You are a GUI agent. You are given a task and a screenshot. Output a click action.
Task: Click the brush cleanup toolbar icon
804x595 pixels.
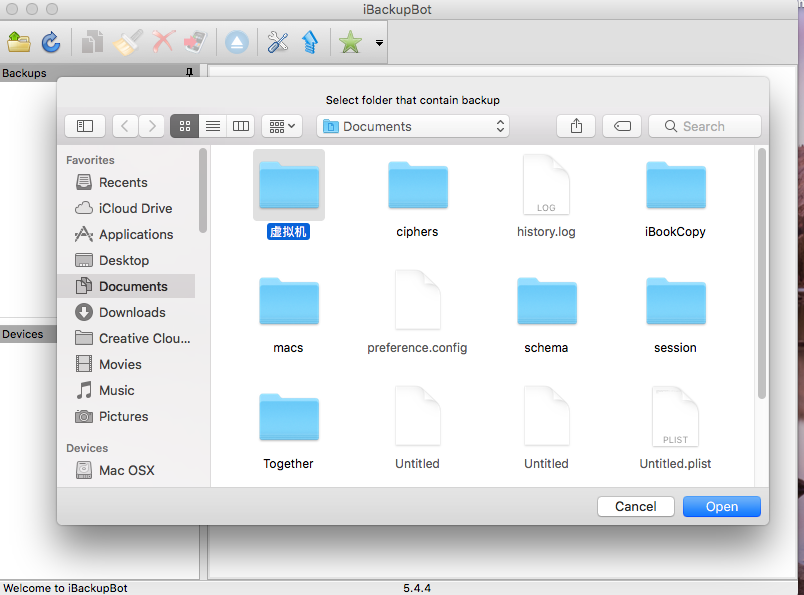(x=128, y=42)
